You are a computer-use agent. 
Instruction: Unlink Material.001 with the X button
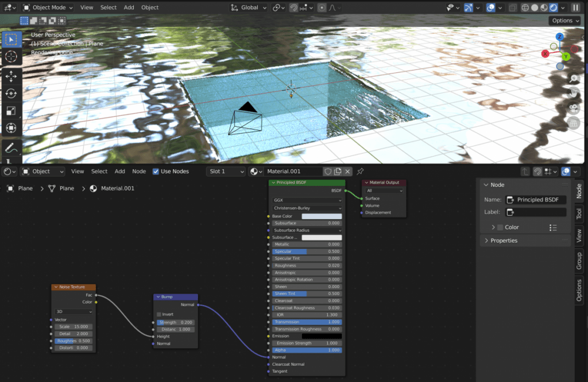[347, 171]
